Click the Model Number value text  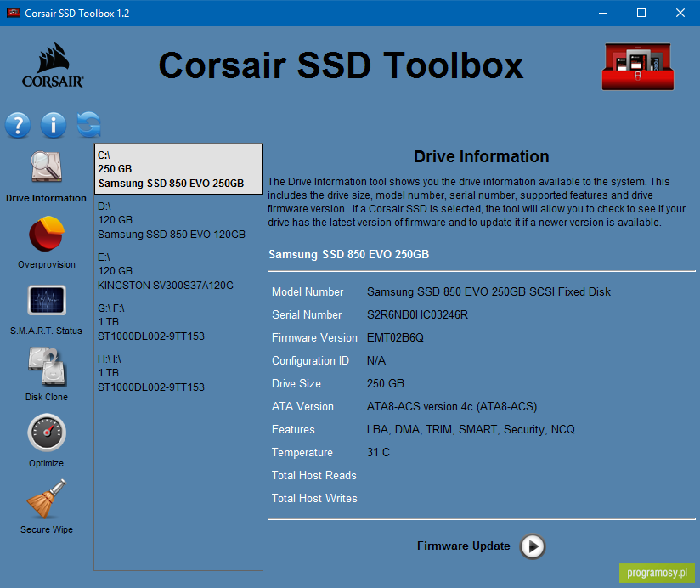click(488, 291)
